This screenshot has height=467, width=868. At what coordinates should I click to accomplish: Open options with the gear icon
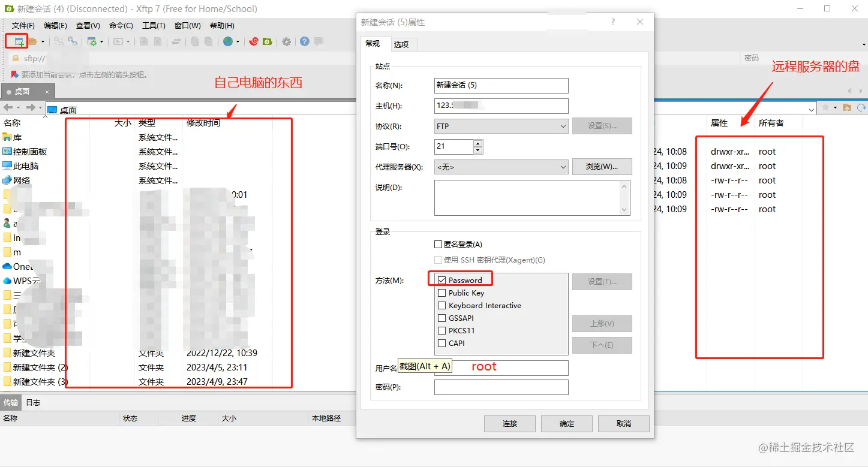287,41
